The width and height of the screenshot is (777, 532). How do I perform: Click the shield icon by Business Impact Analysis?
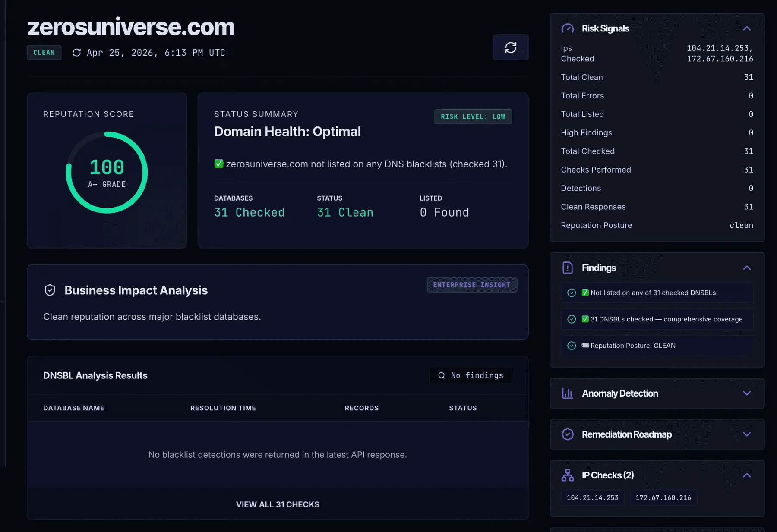click(50, 290)
